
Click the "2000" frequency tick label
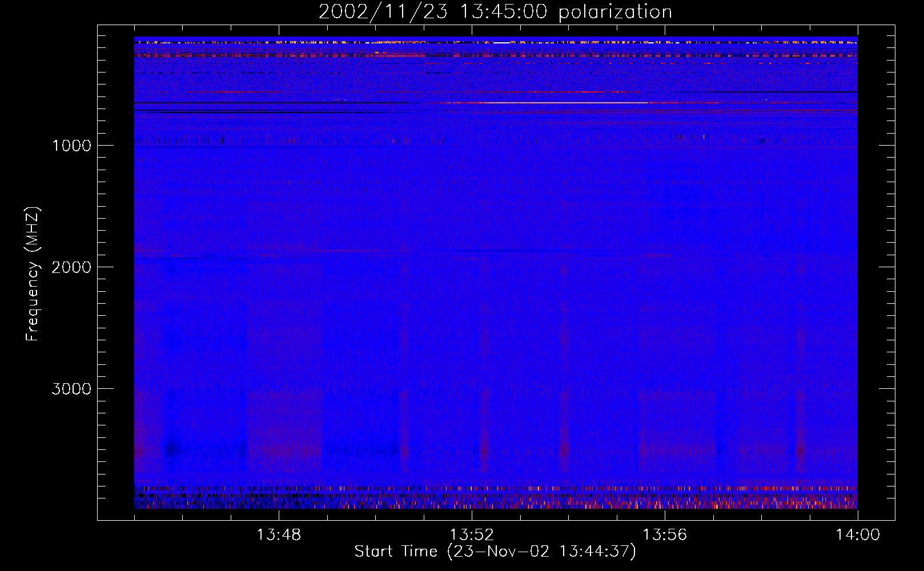[x=71, y=267]
